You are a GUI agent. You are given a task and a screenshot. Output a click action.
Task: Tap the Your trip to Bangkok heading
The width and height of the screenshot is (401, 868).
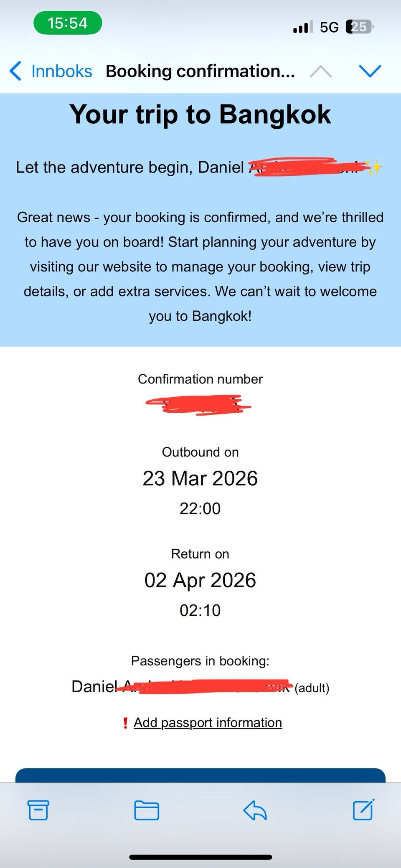[x=200, y=114]
